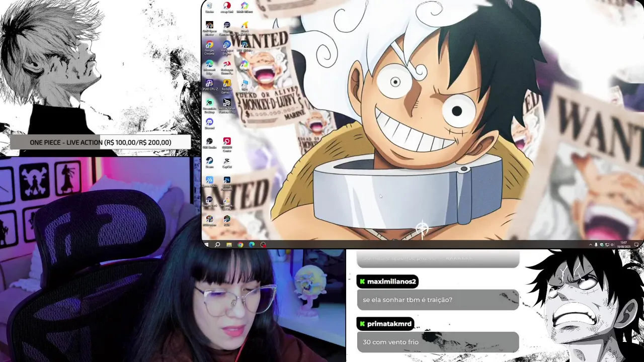This screenshot has width=644, height=362.
Task: Launch Wallpaper Engine from the desktop
Action: click(227, 47)
